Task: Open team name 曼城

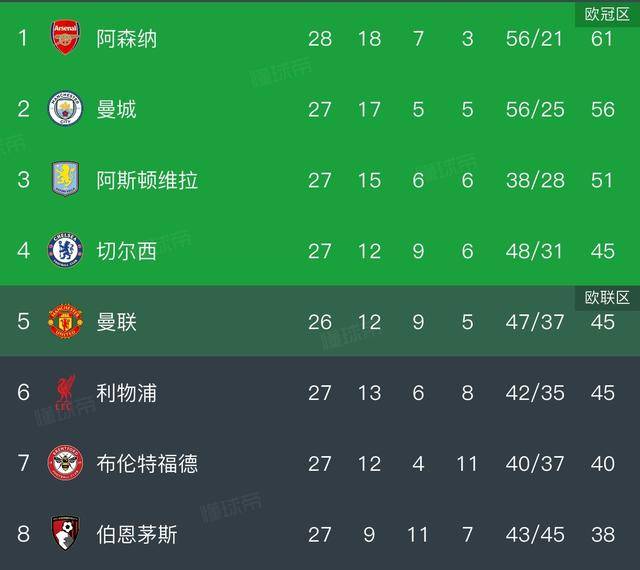Action: 117,109
